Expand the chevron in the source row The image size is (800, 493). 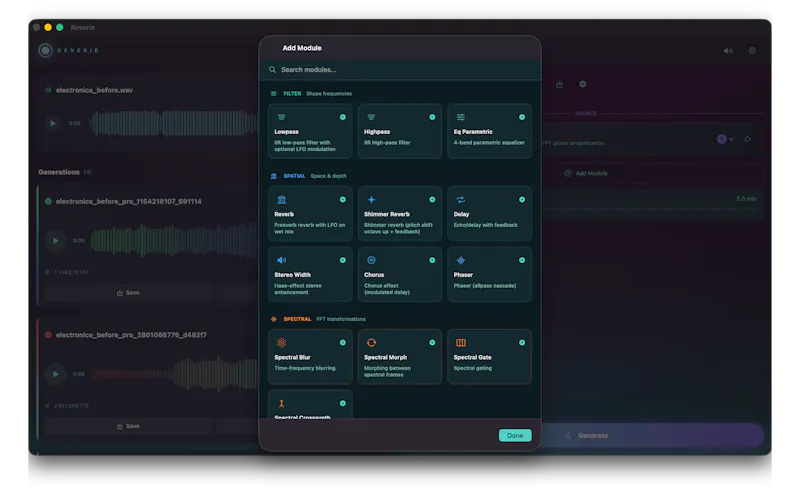[732, 139]
